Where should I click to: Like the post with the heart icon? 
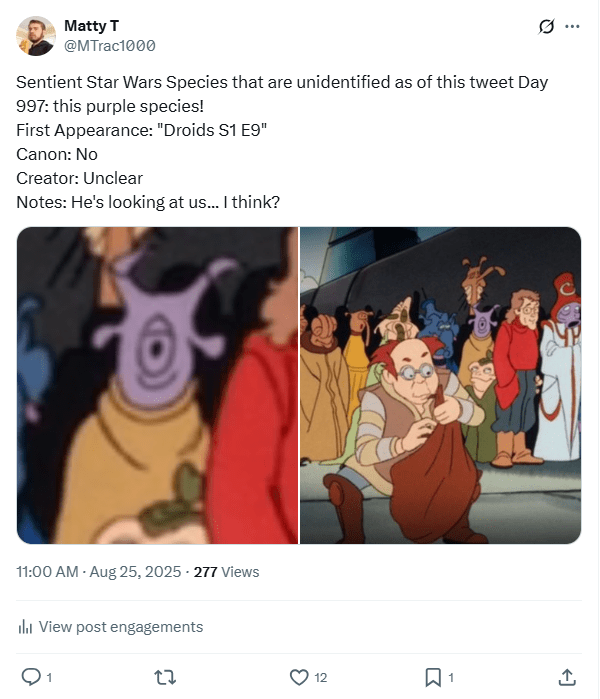pyautogui.click(x=298, y=677)
